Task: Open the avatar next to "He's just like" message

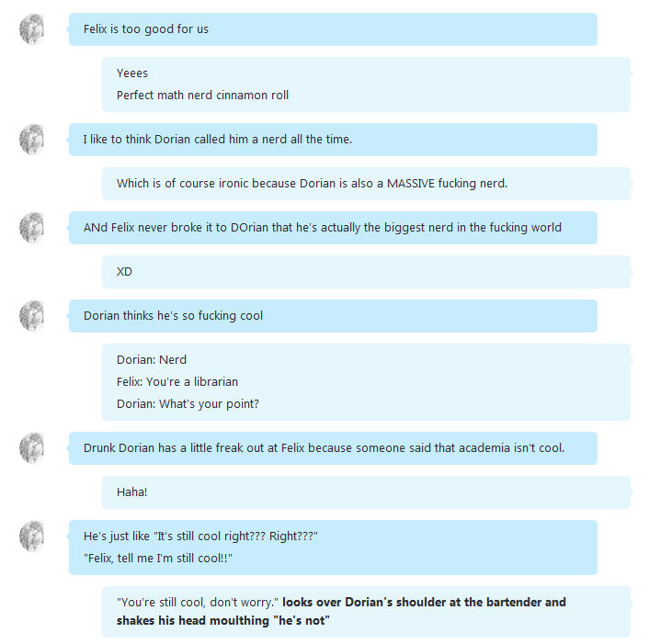Action: (32, 537)
